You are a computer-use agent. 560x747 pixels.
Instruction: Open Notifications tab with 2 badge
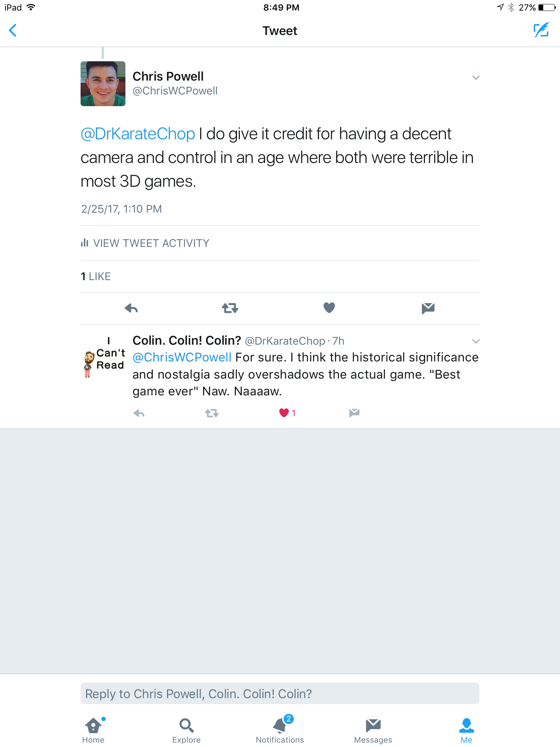coord(280,729)
